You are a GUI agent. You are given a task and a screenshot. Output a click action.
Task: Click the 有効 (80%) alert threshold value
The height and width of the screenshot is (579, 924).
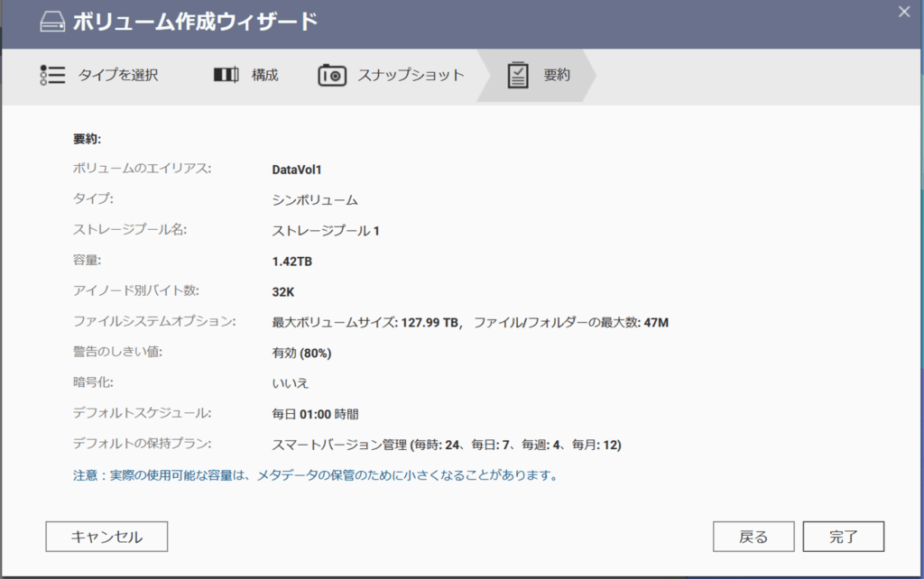point(301,353)
